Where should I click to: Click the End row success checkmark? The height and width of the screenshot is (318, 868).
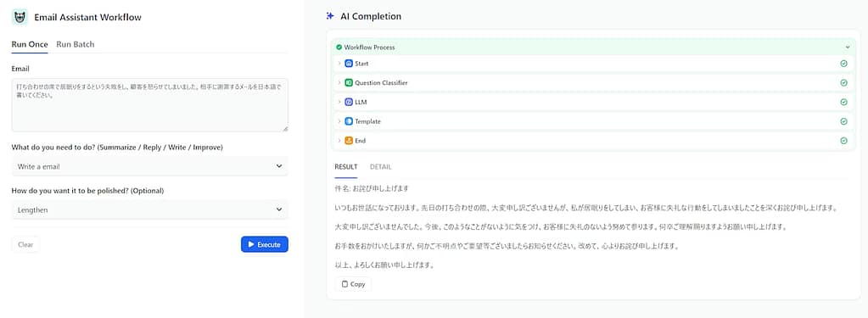coord(843,141)
